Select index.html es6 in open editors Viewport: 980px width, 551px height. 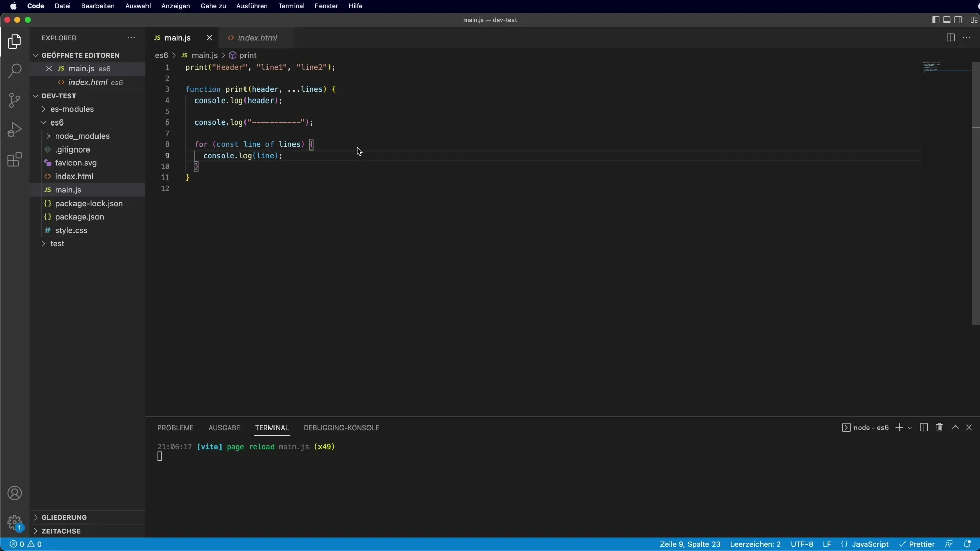click(x=87, y=82)
